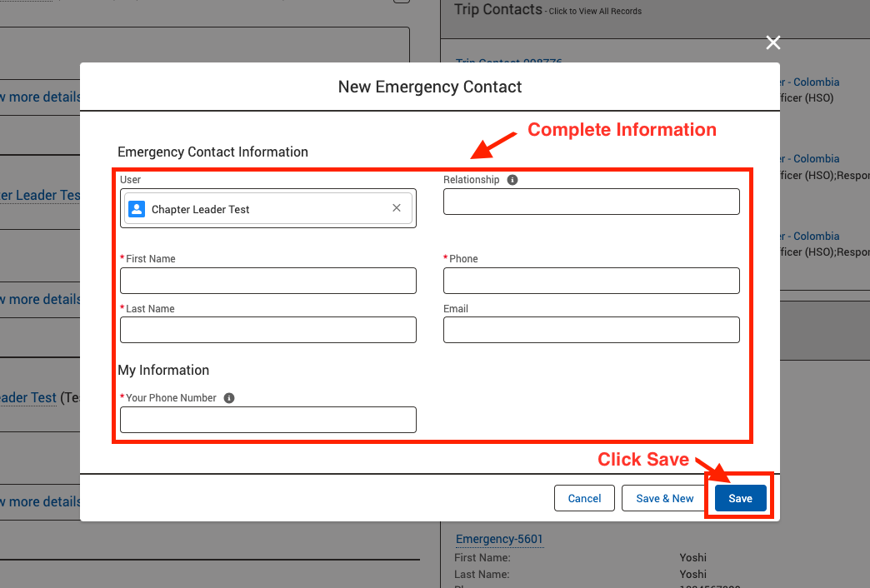This screenshot has width=870, height=588.
Task: Open Chapter Leader Test (Test) record link
Action: 28,397
